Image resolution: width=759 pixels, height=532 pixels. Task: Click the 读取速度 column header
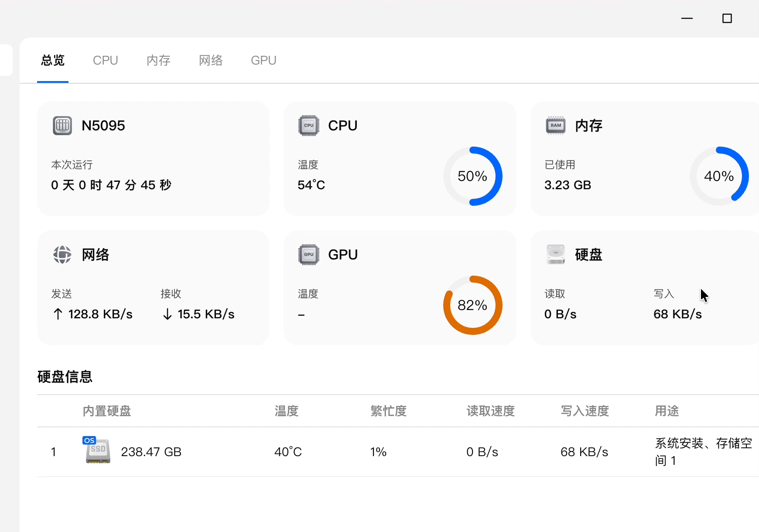click(x=491, y=411)
